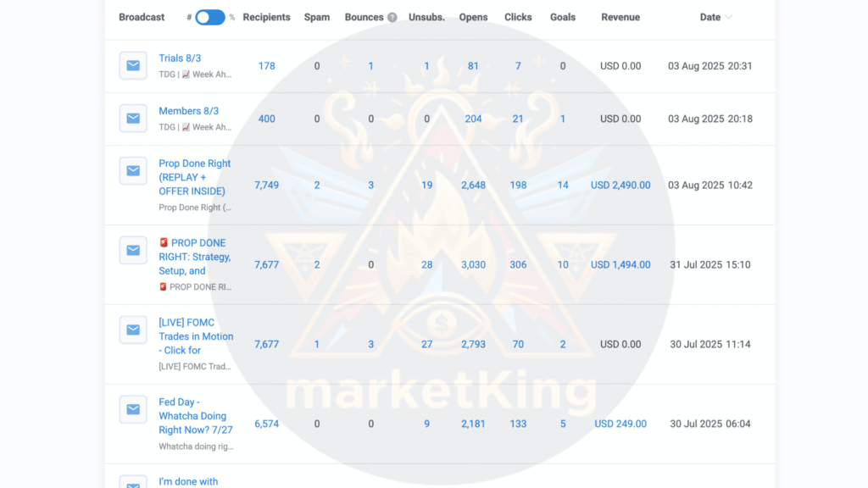Click the Bounces help question-mark icon
Viewport: 868px width, 488px height.
pyautogui.click(x=392, y=17)
